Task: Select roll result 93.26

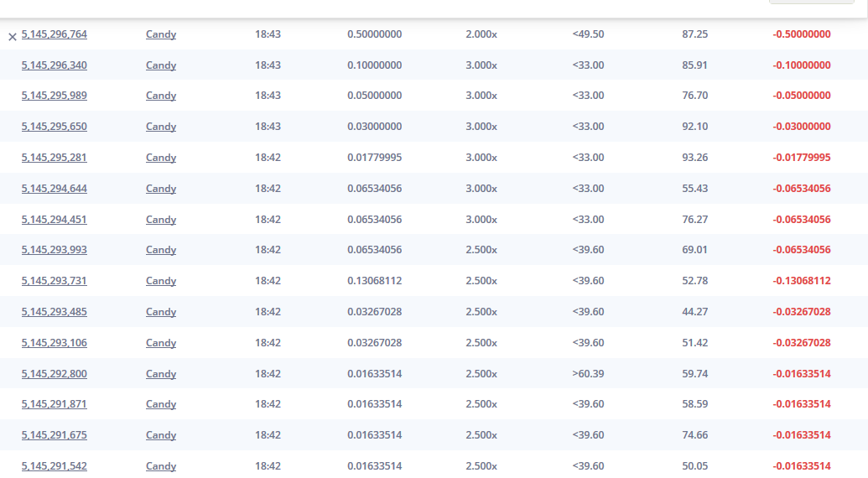Action: (694, 158)
